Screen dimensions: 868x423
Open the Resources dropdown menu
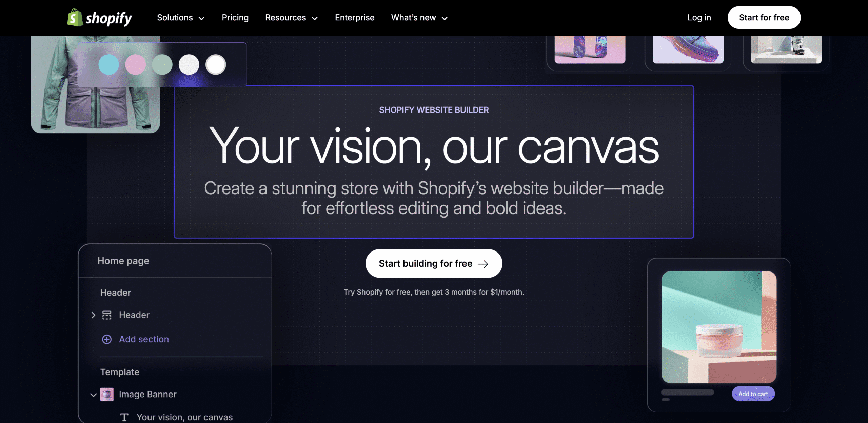pyautogui.click(x=291, y=18)
